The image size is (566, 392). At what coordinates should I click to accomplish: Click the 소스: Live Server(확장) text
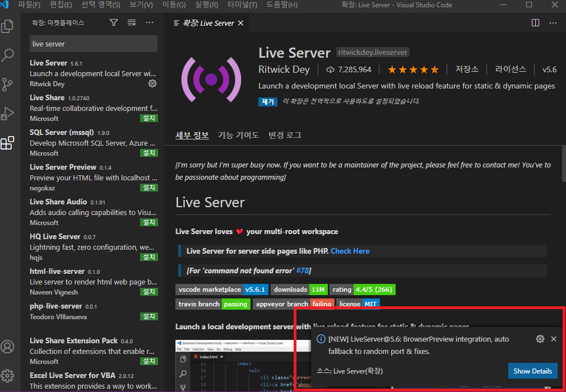coord(350,371)
